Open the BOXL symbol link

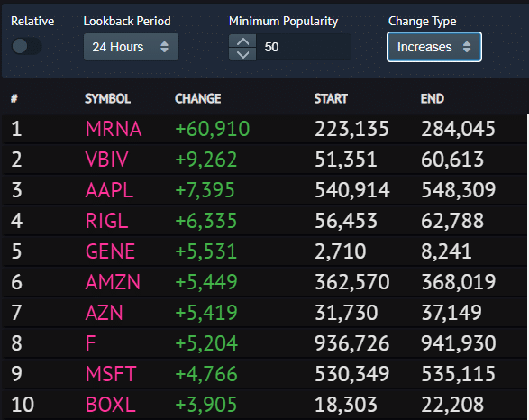pos(110,404)
